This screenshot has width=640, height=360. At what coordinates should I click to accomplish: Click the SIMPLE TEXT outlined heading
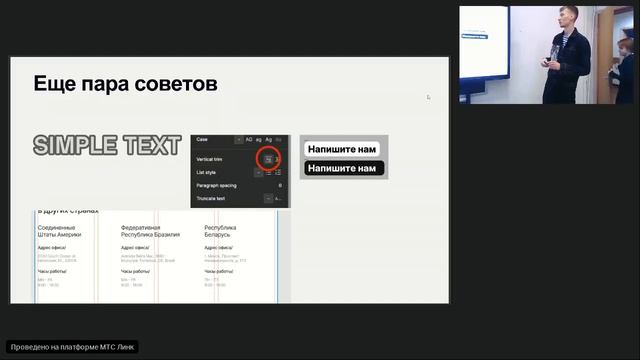click(x=107, y=145)
